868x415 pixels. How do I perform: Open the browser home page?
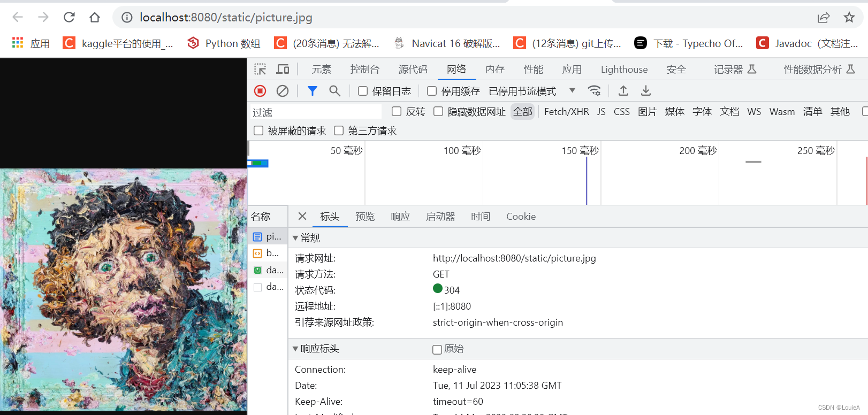[95, 17]
